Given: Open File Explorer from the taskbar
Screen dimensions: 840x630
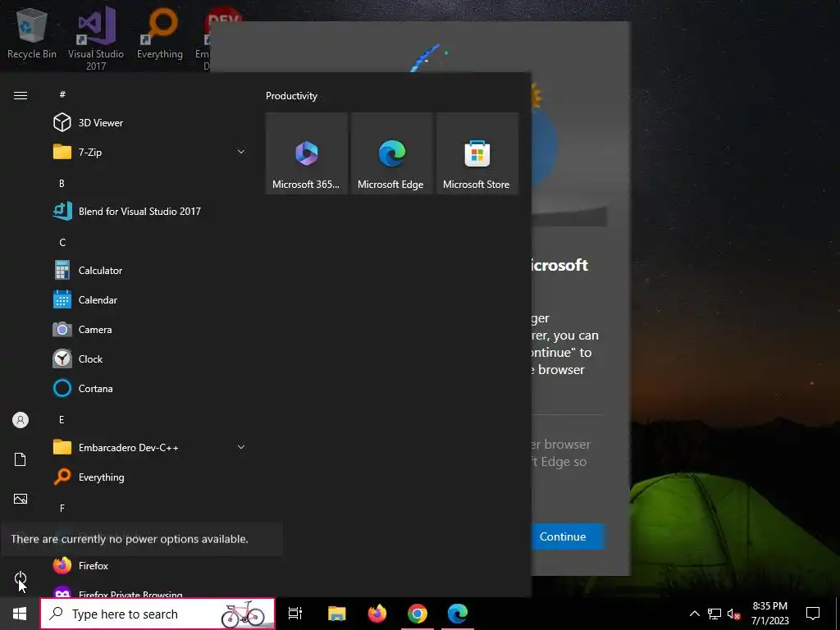Looking at the screenshot, I should [x=336, y=614].
